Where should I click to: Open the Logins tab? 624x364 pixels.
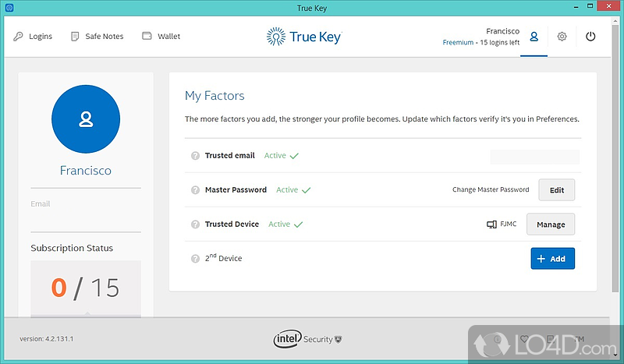[33, 36]
